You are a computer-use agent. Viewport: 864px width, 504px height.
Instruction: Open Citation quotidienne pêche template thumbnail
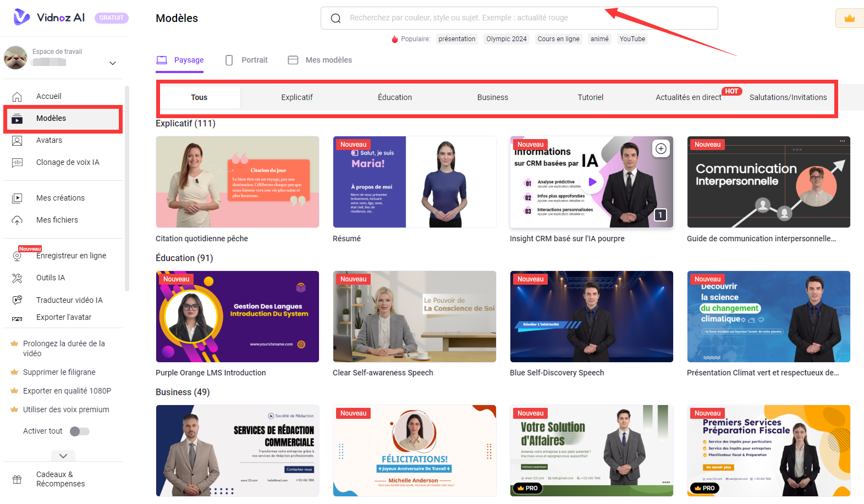238,182
